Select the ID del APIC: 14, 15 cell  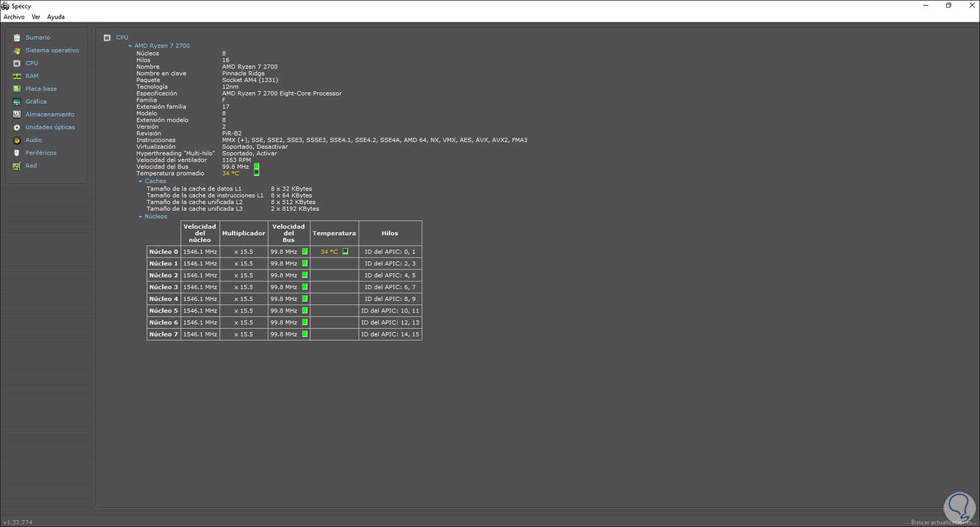pos(390,334)
